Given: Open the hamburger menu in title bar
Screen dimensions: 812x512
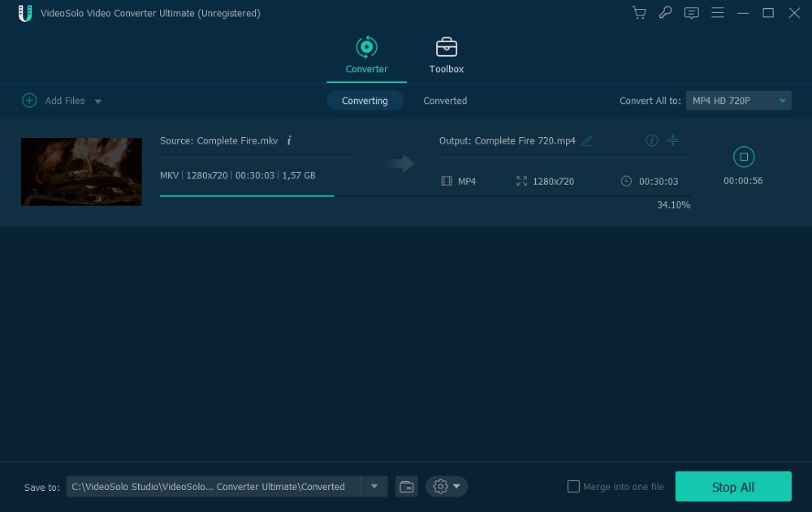Looking at the screenshot, I should click(x=717, y=13).
